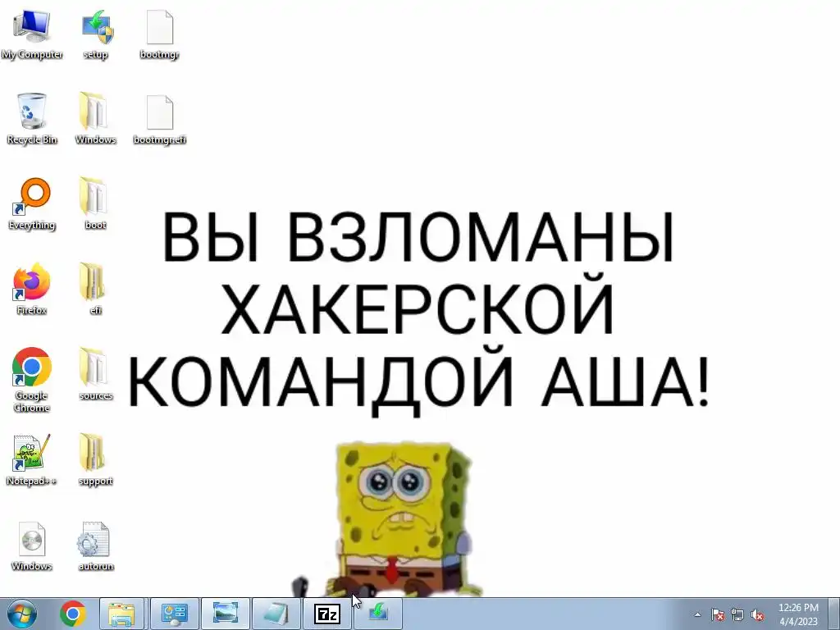The image size is (840, 630).
Task: Show hidden system tray icons
Action: (697, 614)
